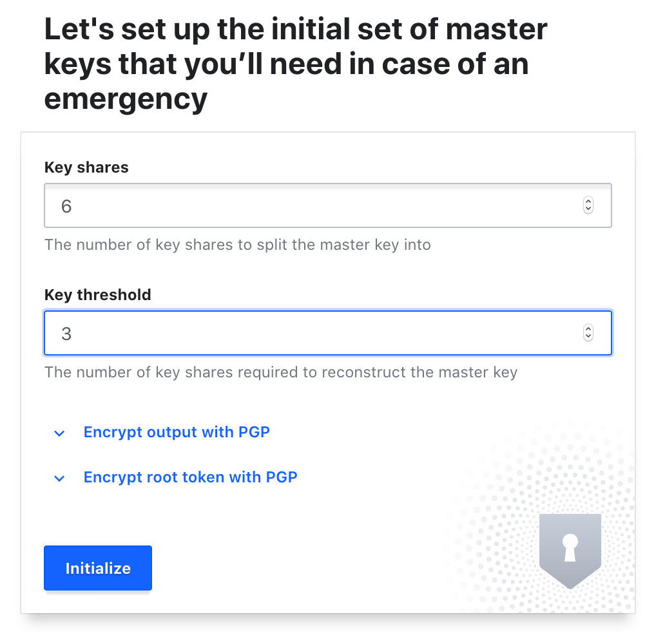Expand the Encrypt root token with PGP section

point(190,477)
